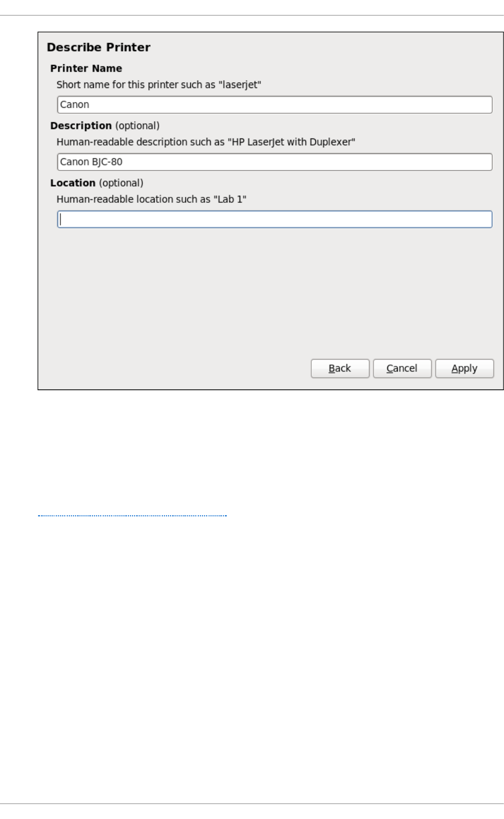Click the bold Description label
Image resolution: width=504 pixels, height=819 pixels.
[x=81, y=126]
